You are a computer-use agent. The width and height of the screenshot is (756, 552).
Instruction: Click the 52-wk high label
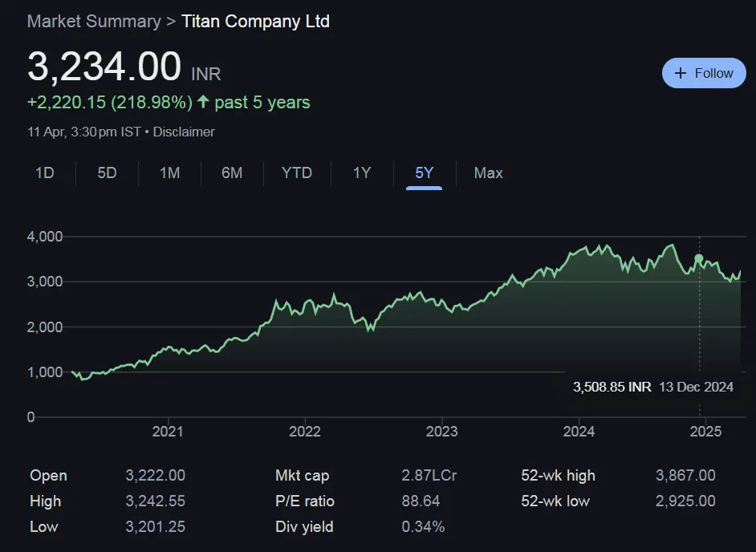(559, 476)
